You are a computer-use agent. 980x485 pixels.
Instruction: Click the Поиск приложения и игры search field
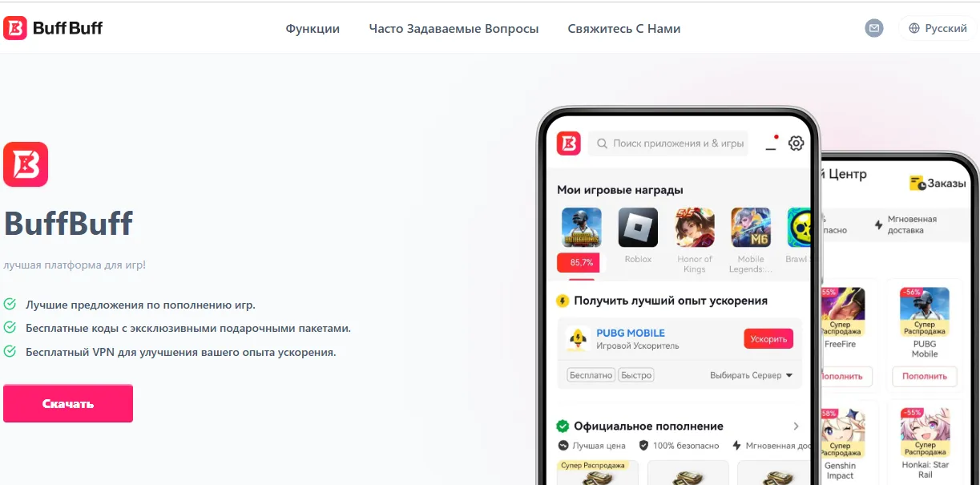668,143
